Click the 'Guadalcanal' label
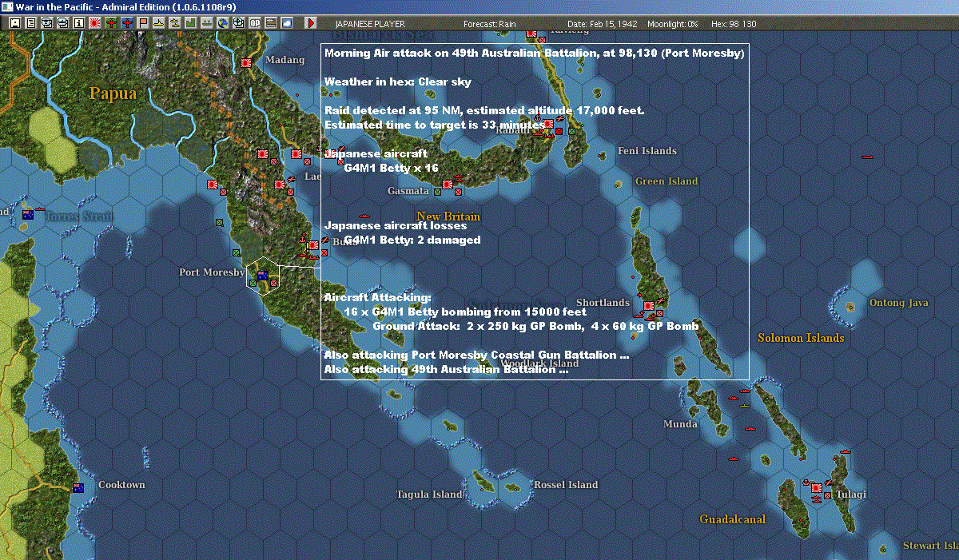The width and height of the screenshot is (959, 560). pyautogui.click(x=732, y=519)
